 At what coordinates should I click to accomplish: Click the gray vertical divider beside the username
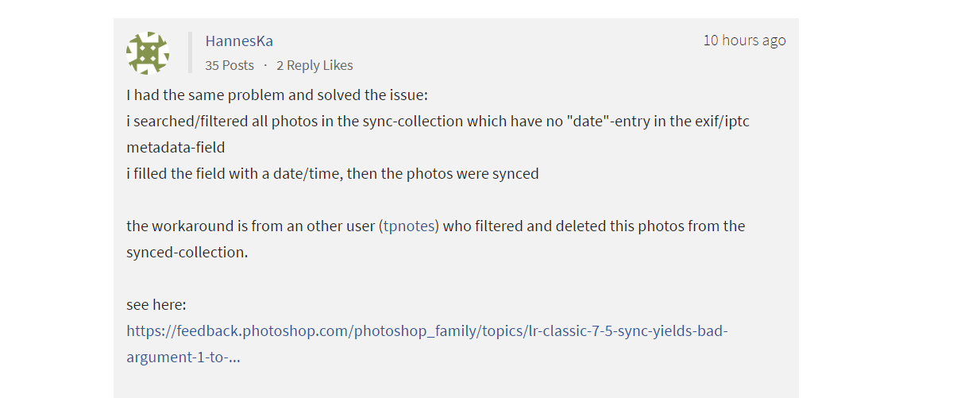click(191, 52)
